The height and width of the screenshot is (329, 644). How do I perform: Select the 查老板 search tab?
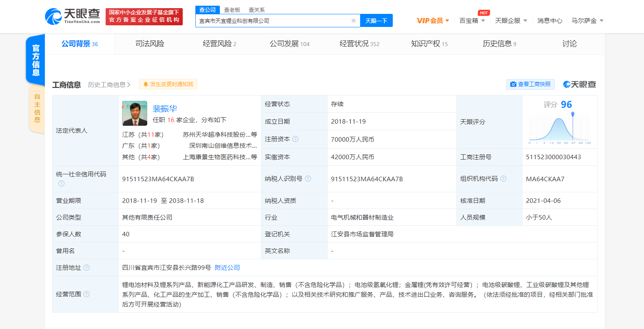(232, 10)
